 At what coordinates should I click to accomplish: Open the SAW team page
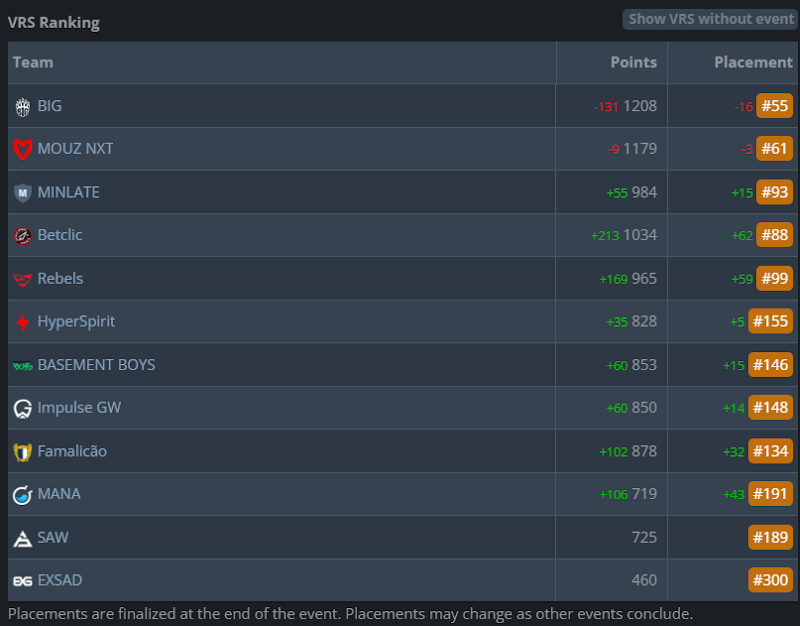click(53, 537)
